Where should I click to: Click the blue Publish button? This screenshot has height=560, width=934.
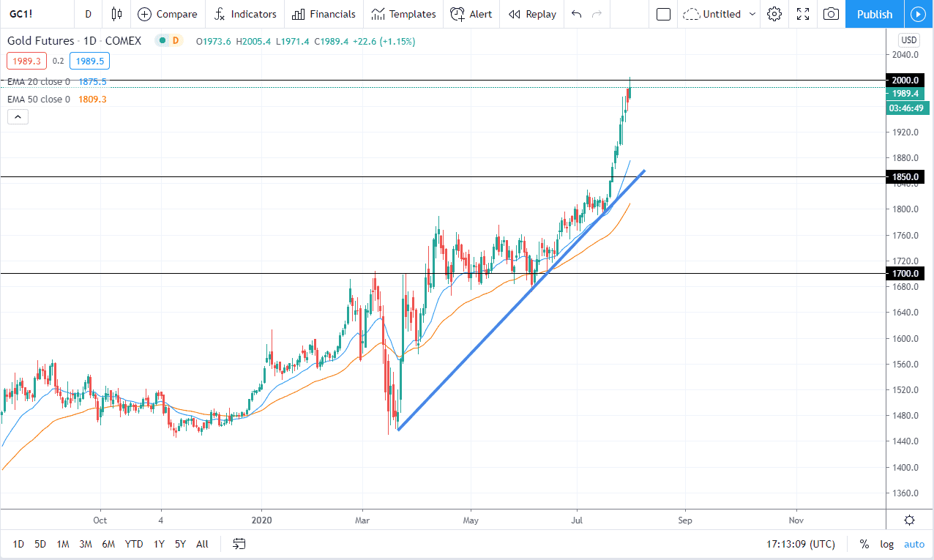tap(875, 14)
